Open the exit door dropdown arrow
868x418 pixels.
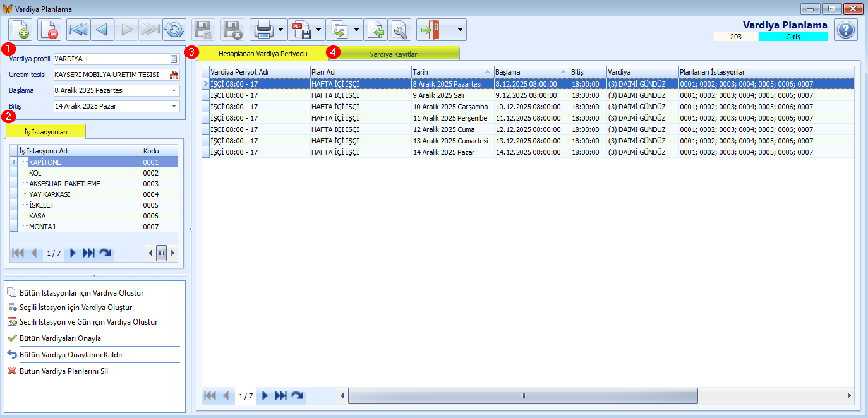point(461,30)
